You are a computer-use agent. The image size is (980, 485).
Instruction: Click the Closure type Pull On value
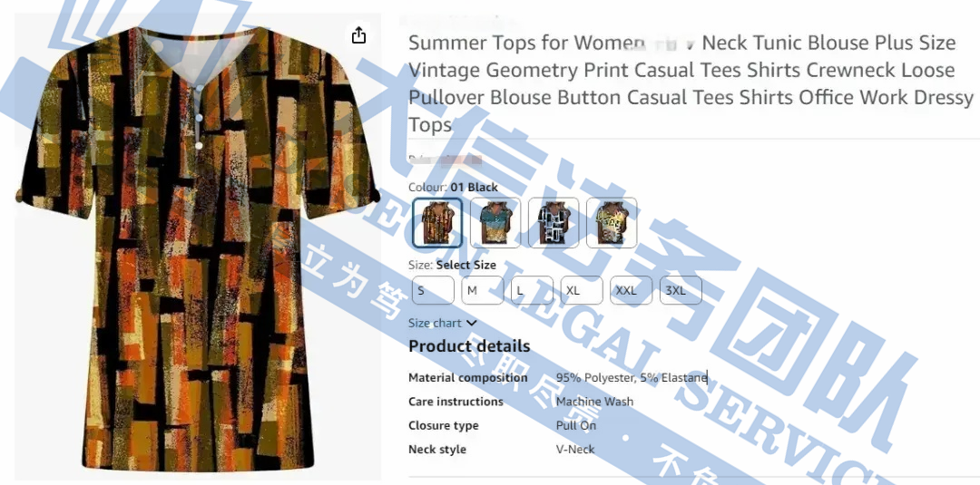575,426
